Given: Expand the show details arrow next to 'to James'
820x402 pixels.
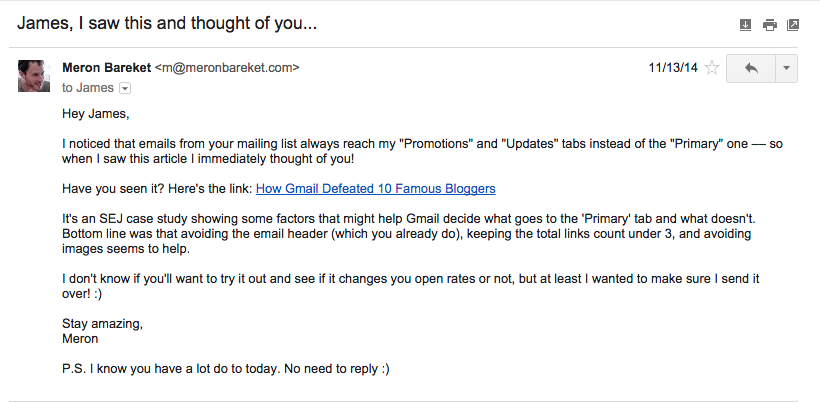Looking at the screenshot, I should click(x=125, y=88).
